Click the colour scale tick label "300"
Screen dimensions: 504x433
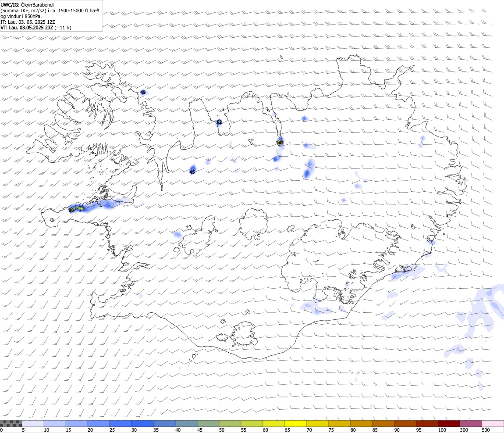point(464,430)
